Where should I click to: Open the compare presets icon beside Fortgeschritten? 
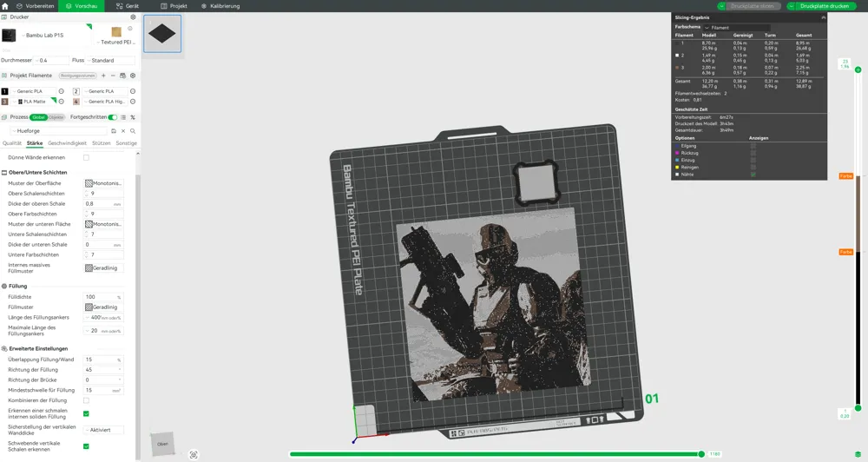pyautogui.click(x=133, y=117)
